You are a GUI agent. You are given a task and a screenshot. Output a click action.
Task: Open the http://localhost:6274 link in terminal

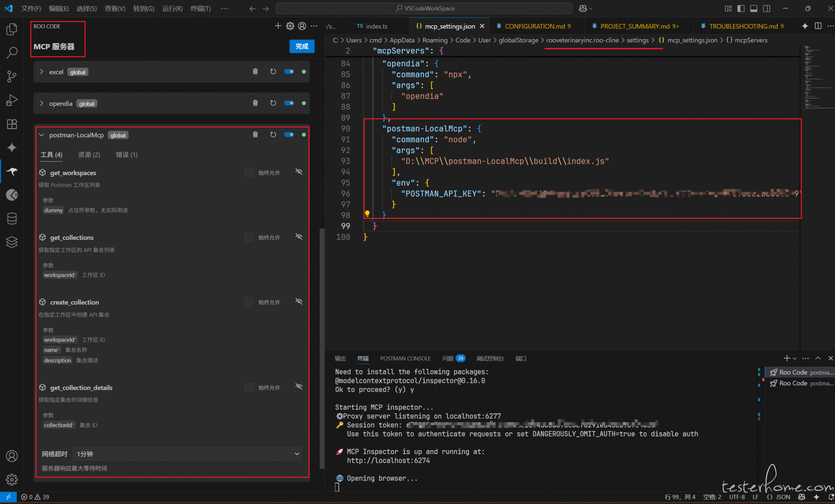[x=388, y=461]
